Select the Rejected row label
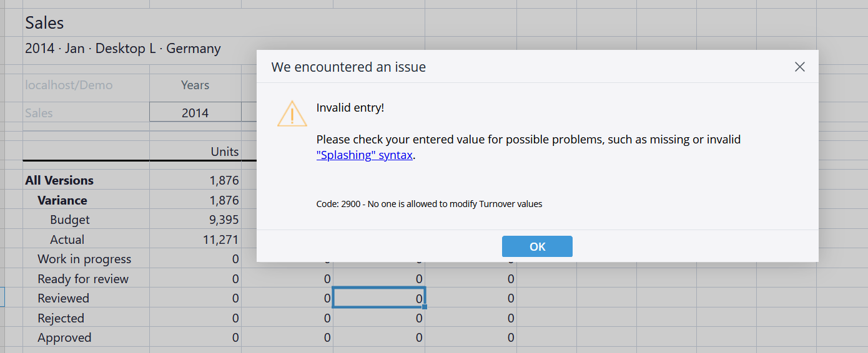The width and height of the screenshot is (868, 353). [61, 318]
